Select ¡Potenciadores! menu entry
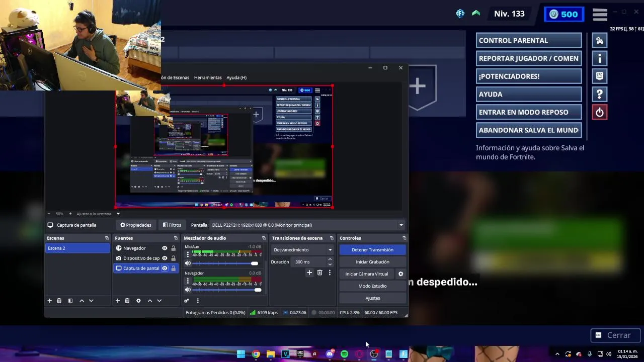The width and height of the screenshot is (644, 362). coord(529,76)
